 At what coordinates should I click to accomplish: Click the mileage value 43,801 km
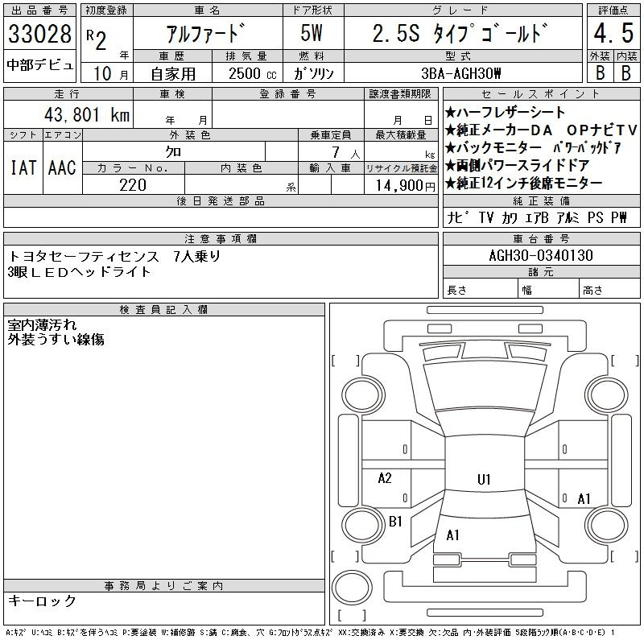(87, 114)
